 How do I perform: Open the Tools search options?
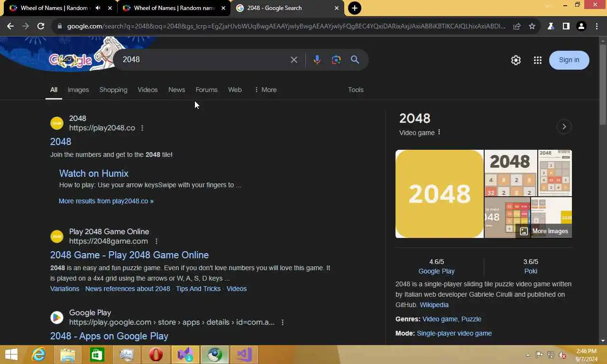(356, 90)
